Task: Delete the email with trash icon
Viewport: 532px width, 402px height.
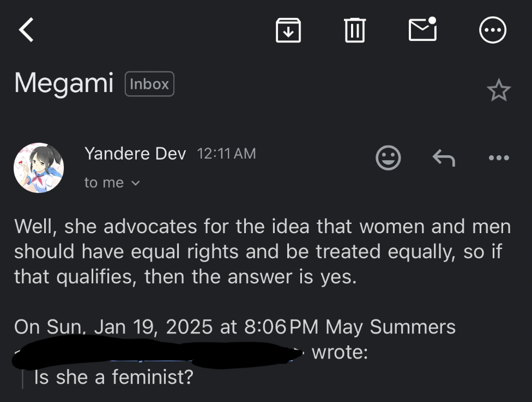Action: pyautogui.click(x=354, y=29)
